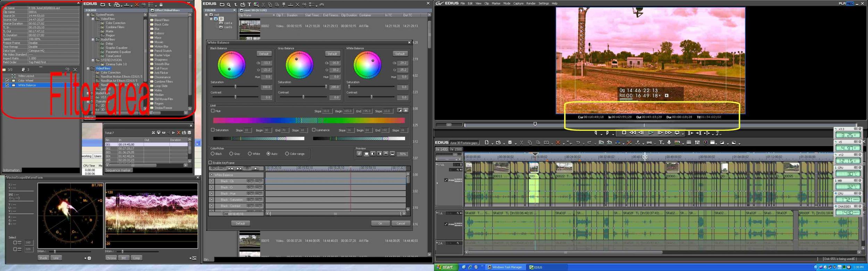
Task: Select the Black ColorPicker radio button
Action: pyautogui.click(x=212, y=154)
